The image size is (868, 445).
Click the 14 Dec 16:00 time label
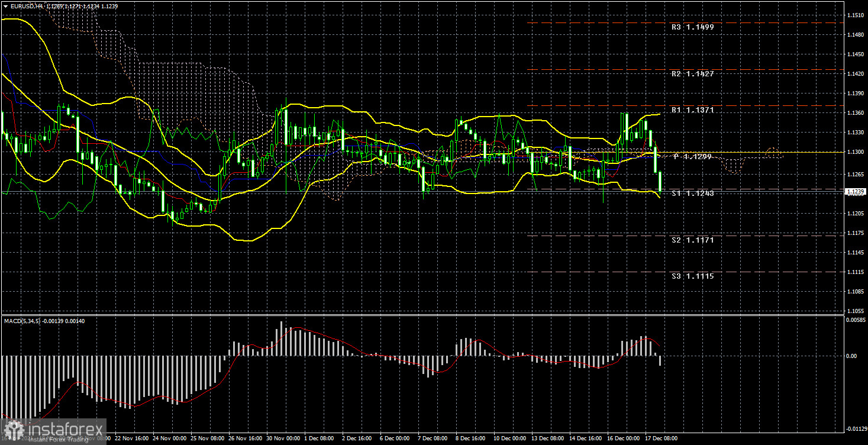(x=586, y=439)
